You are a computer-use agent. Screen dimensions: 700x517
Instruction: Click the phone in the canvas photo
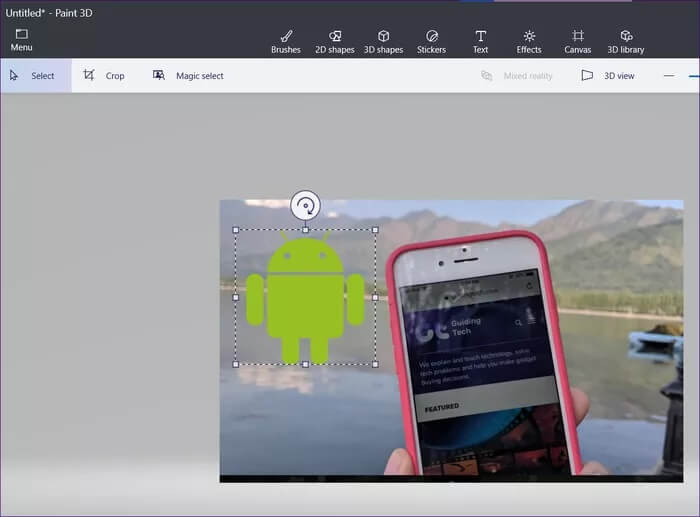tap(482, 353)
